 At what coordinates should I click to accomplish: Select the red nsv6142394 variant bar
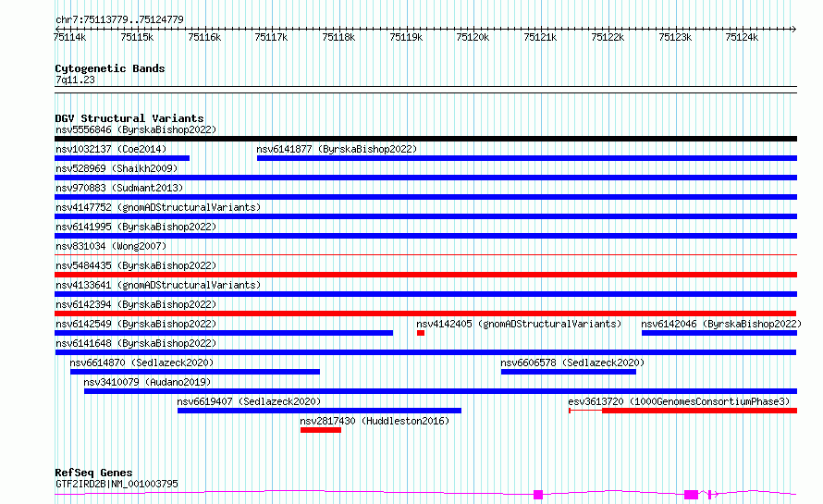tap(425, 313)
